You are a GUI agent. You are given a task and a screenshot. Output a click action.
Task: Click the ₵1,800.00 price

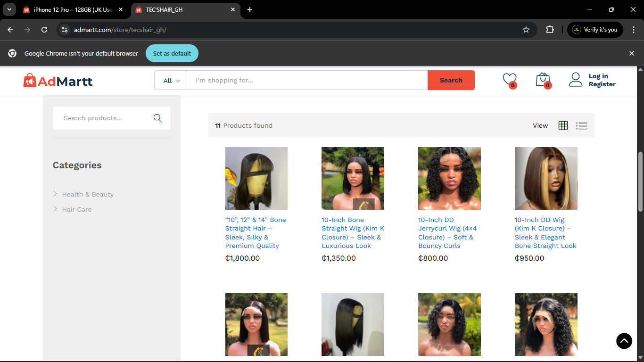(x=242, y=258)
